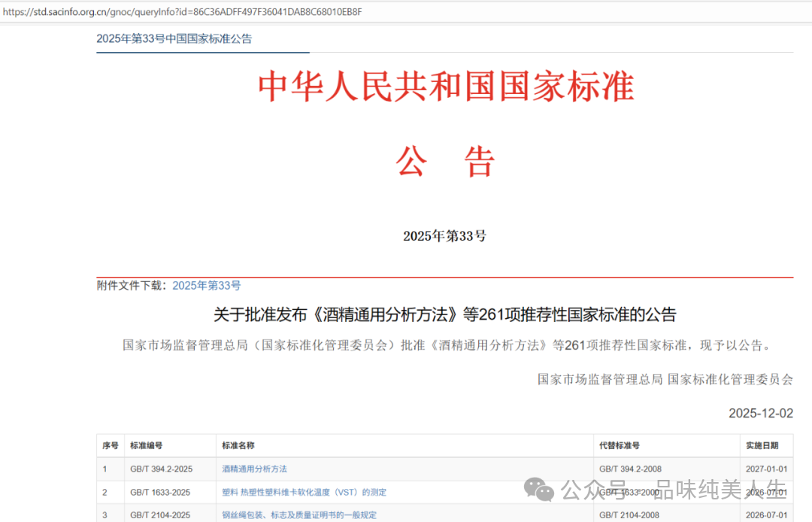This screenshot has width=812, height=522.
Task: Open the 2025年第33号 attachment download link
Action: [207, 286]
